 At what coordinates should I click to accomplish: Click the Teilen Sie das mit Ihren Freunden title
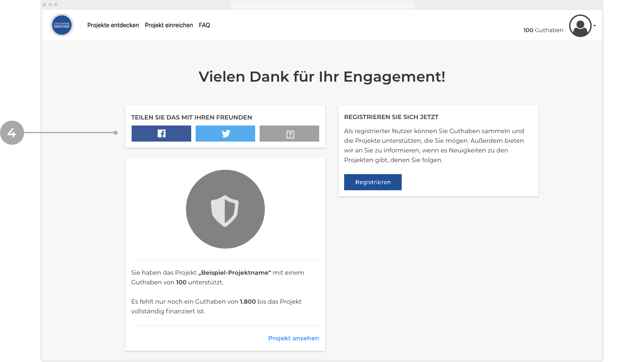(192, 117)
